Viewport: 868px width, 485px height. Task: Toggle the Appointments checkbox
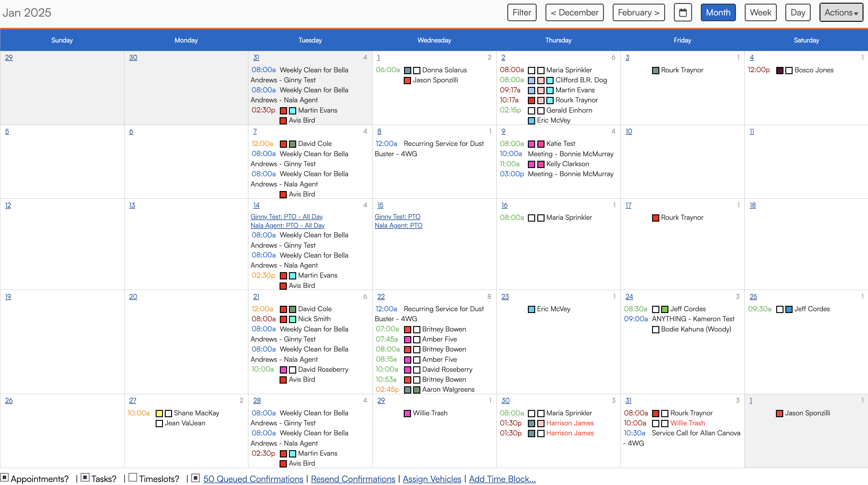coord(5,477)
